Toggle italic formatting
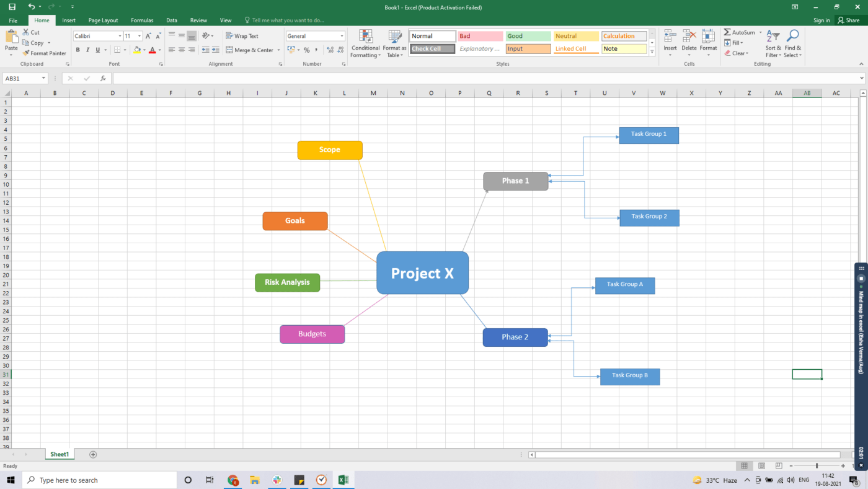 tap(87, 49)
